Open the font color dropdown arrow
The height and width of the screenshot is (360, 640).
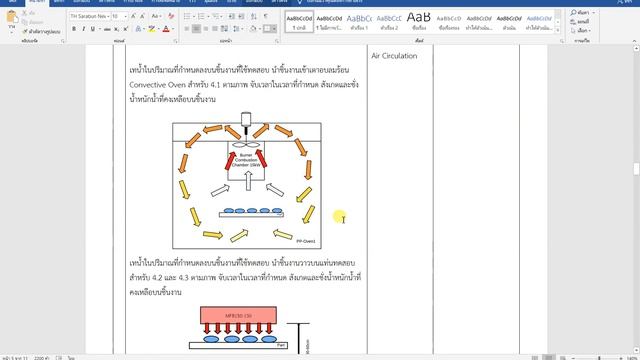[x=173, y=29]
